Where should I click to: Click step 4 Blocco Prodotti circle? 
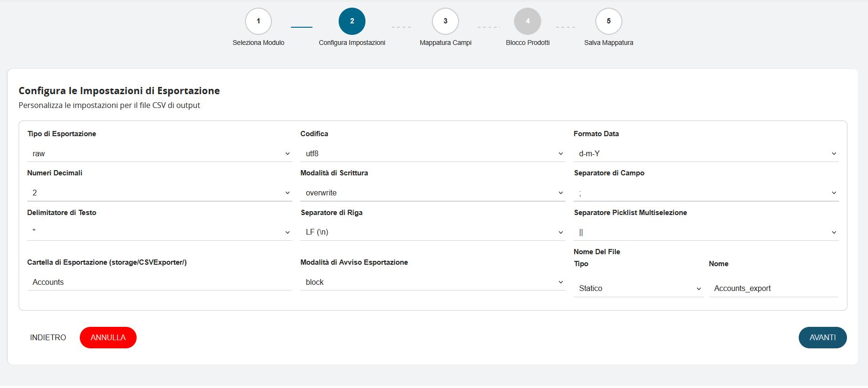click(527, 22)
